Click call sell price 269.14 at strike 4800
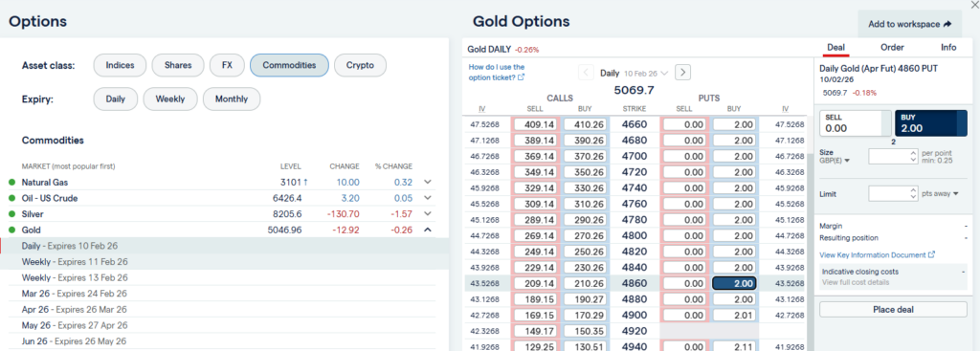This screenshot has width=980, height=351. (536, 235)
